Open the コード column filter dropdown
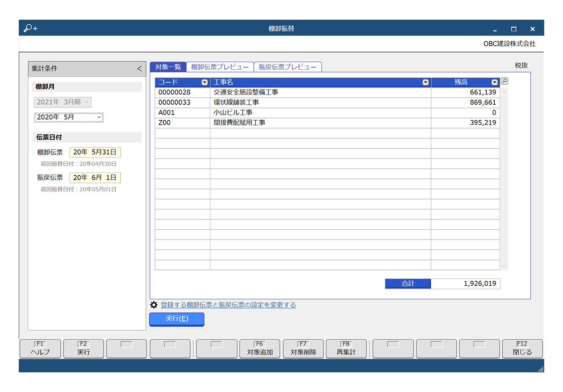This screenshot has height=392, width=563. coord(204,82)
